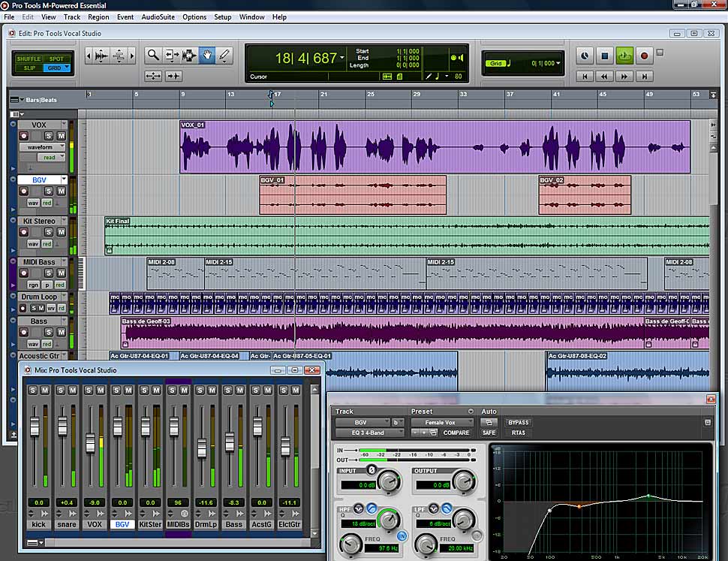Image resolution: width=728 pixels, height=561 pixels.
Task: Solo the MIDI Bass track
Action: click(48, 273)
